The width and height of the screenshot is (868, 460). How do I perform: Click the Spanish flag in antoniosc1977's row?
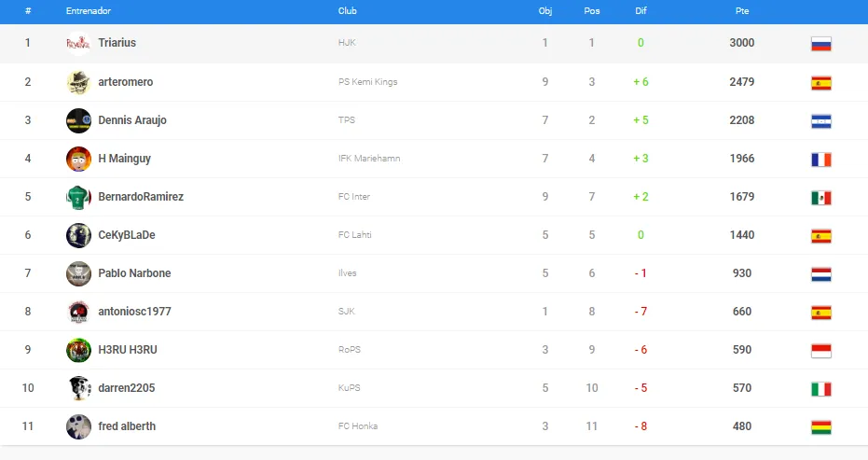821,313
